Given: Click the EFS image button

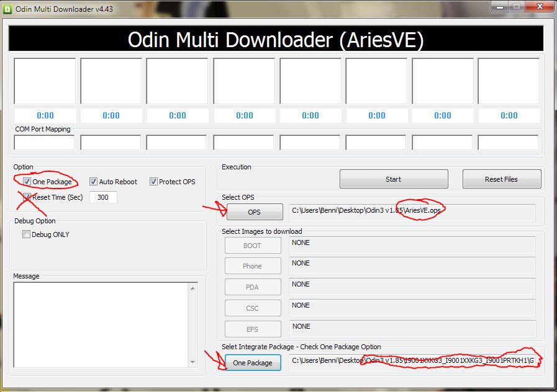Looking at the screenshot, I should 253,329.
